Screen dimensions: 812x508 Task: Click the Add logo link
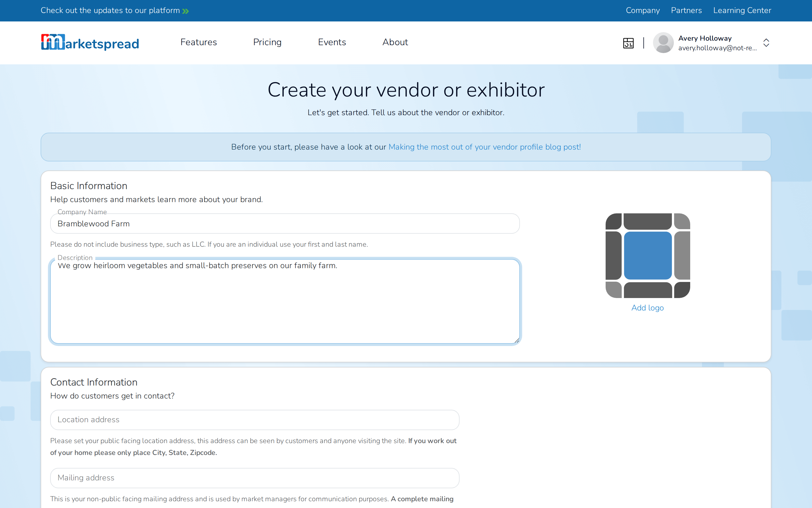pyautogui.click(x=647, y=308)
